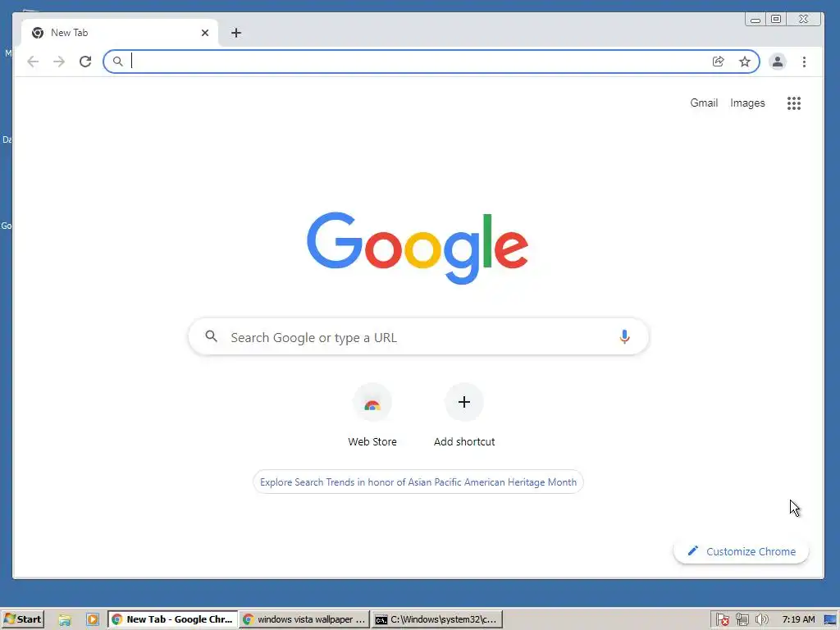Start voice search with the microphone
Image resolution: width=840 pixels, height=630 pixels.
point(624,337)
